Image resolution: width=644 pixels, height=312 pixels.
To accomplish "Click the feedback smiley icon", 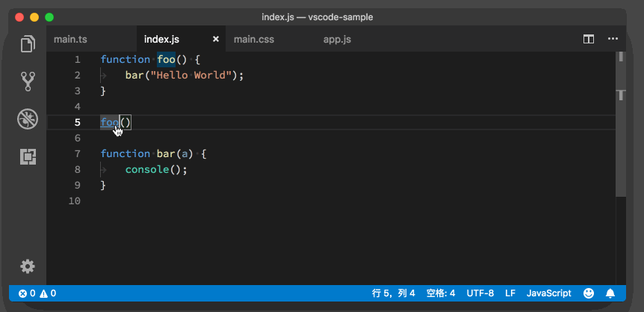I will 589,293.
